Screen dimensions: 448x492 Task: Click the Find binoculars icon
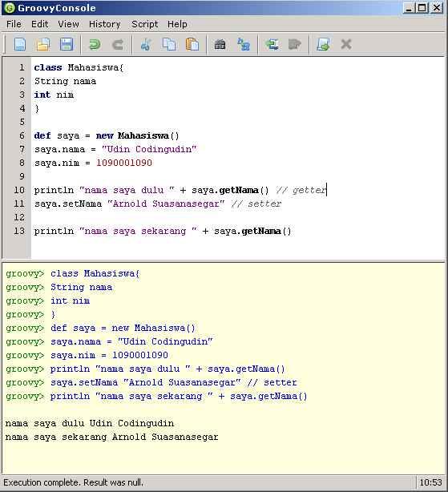(x=220, y=44)
